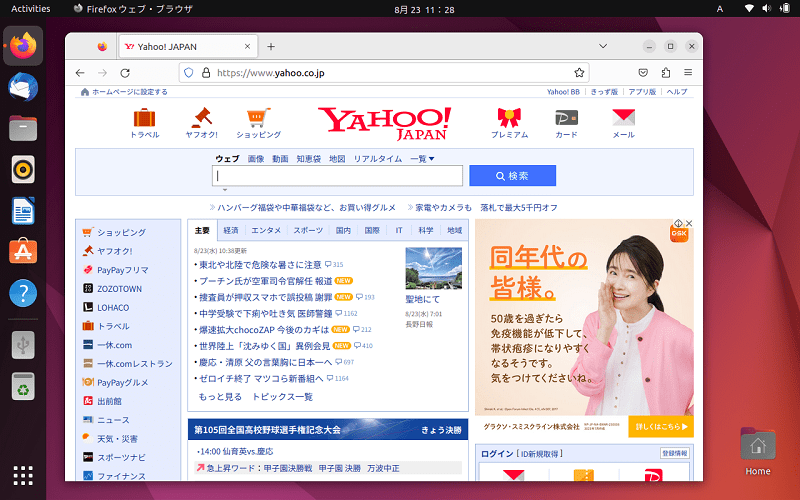Screen dimensions: 800x500
Task: Open the Yahoo! BB link
Action: pos(563,92)
